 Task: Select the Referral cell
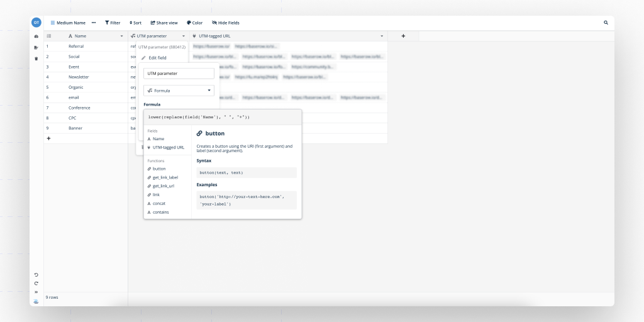tap(96, 47)
